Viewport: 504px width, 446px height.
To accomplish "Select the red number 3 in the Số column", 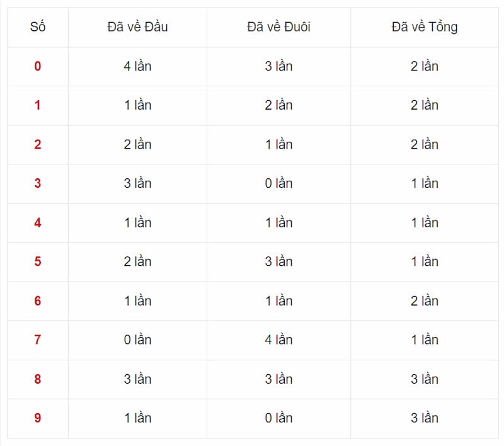I will [38, 183].
